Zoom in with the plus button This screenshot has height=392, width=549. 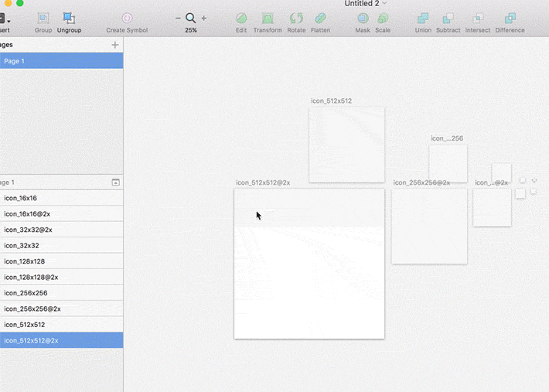click(204, 18)
